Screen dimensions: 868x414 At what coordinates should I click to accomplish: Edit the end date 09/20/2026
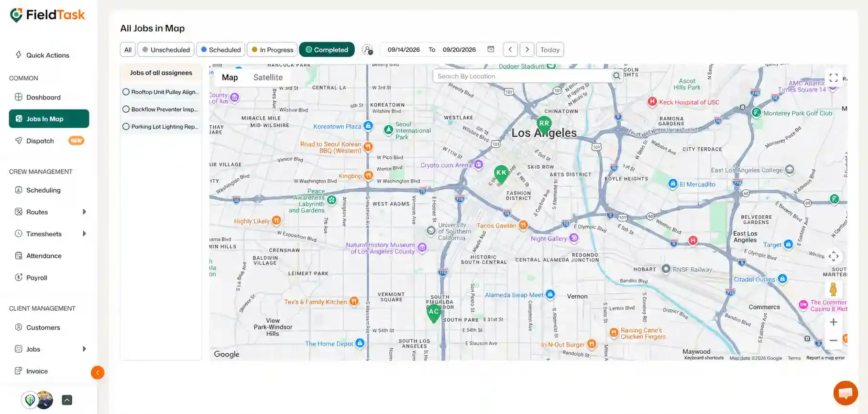coord(459,50)
